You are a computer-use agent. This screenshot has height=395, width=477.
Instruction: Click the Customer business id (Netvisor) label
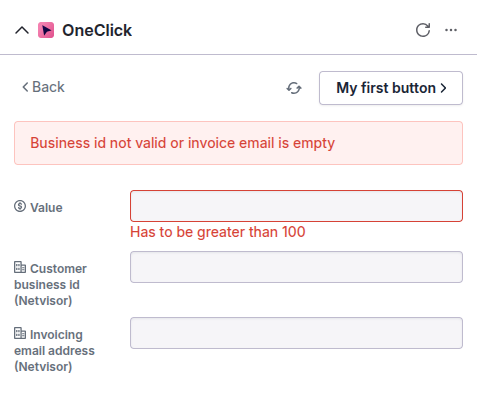point(50,285)
